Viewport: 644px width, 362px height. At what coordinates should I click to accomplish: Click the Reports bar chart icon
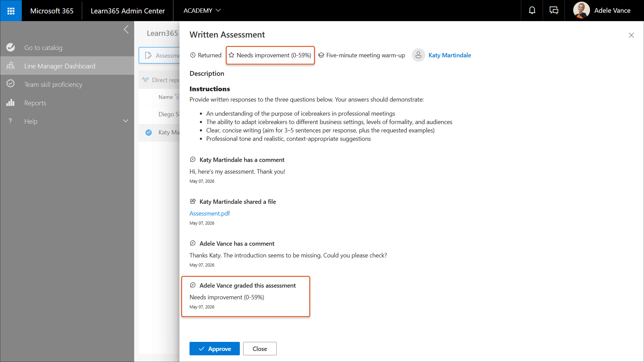coord(11,103)
